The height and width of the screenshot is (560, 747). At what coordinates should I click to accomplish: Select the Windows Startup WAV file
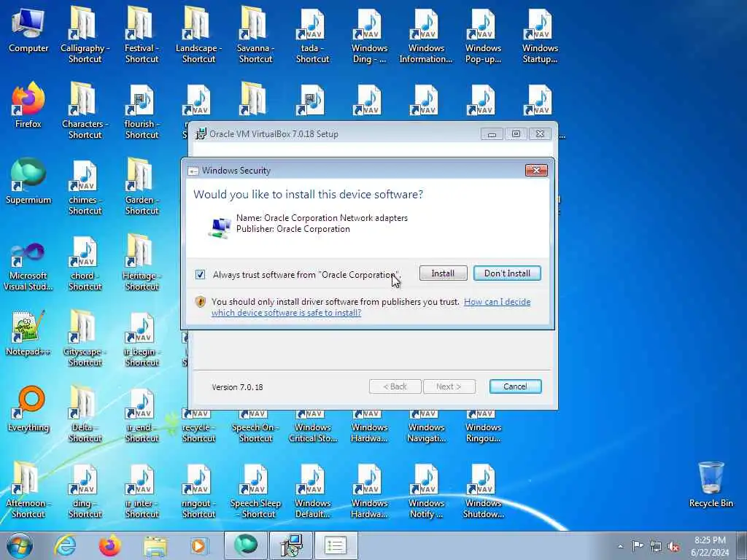pyautogui.click(x=540, y=35)
